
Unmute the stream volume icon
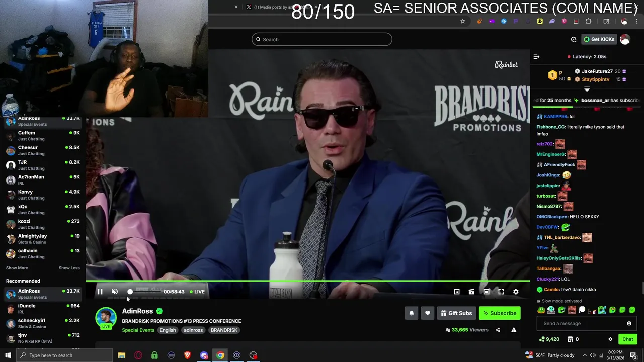pyautogui.click(x=115, y=292)
